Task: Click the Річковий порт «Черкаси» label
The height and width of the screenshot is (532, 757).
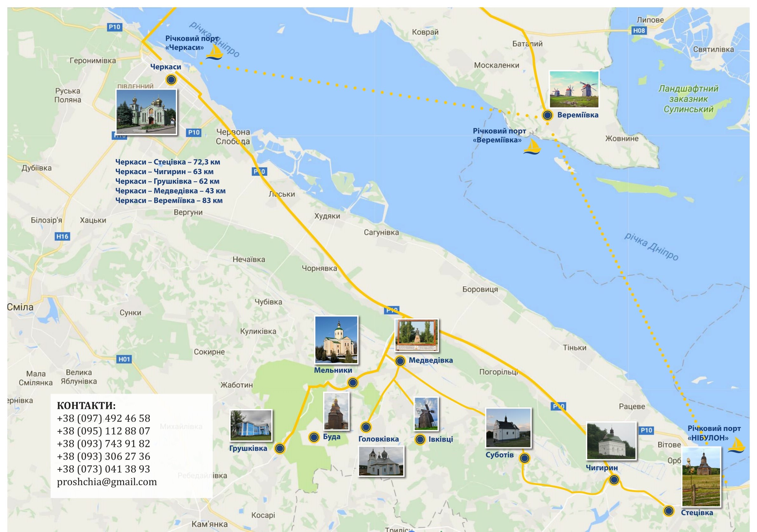Action: (192, 43)
